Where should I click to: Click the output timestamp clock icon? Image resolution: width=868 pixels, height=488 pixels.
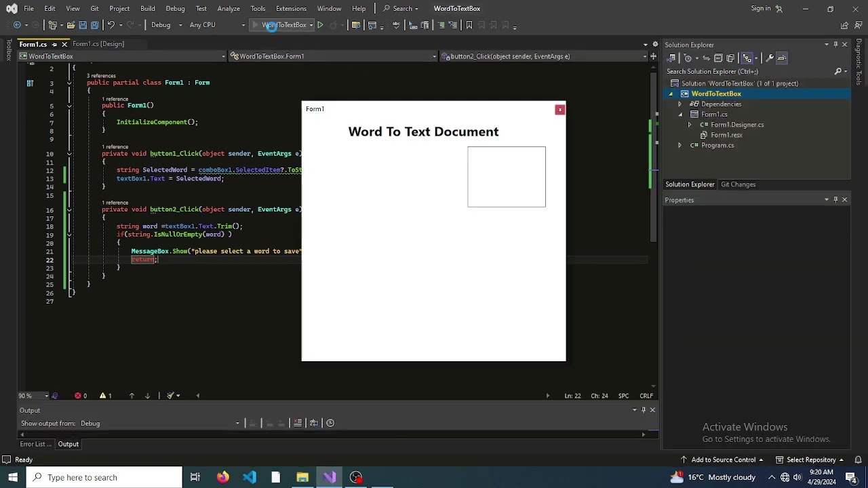pos(330,423)
